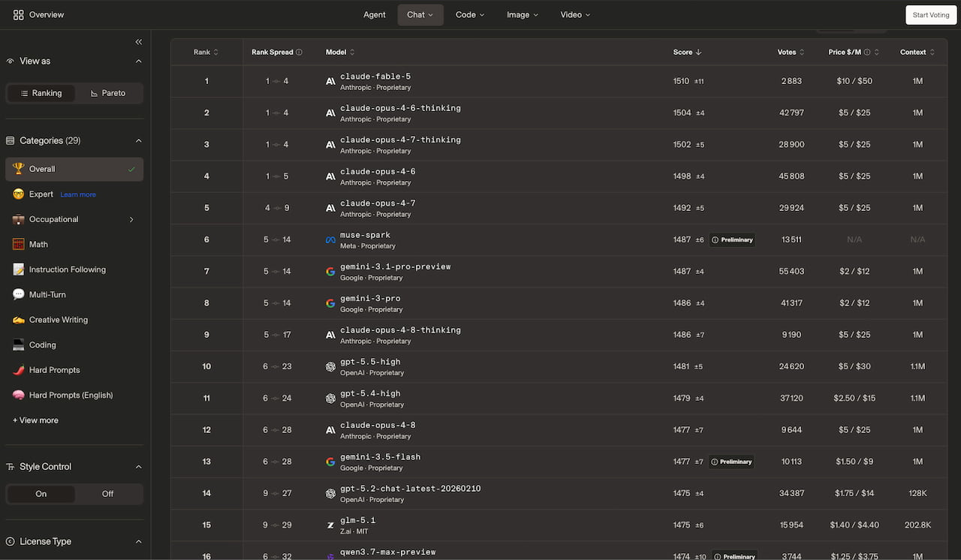Open the gpt-5.2-chat-latest-20260210 model link
The width and height of the screenshot is (961, 560).
click(410, 489)
